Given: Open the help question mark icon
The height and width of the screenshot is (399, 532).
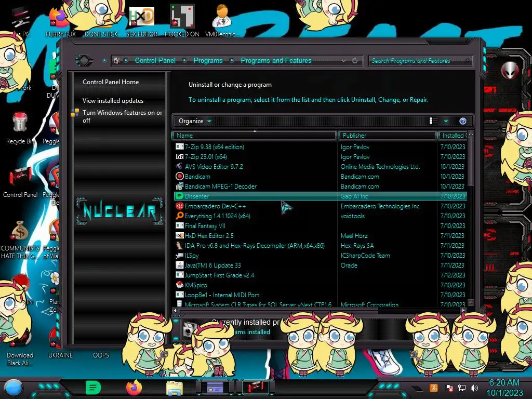Looking at the screenshot, I should 462,121.
